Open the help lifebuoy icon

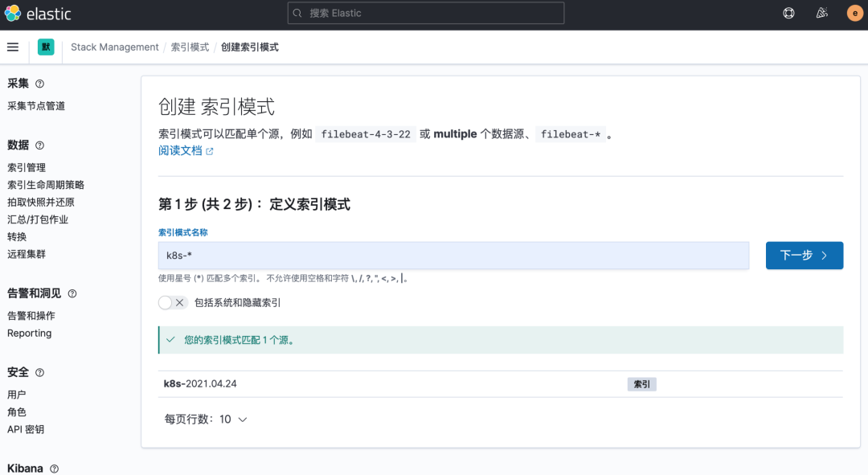(x=789, y=14)
